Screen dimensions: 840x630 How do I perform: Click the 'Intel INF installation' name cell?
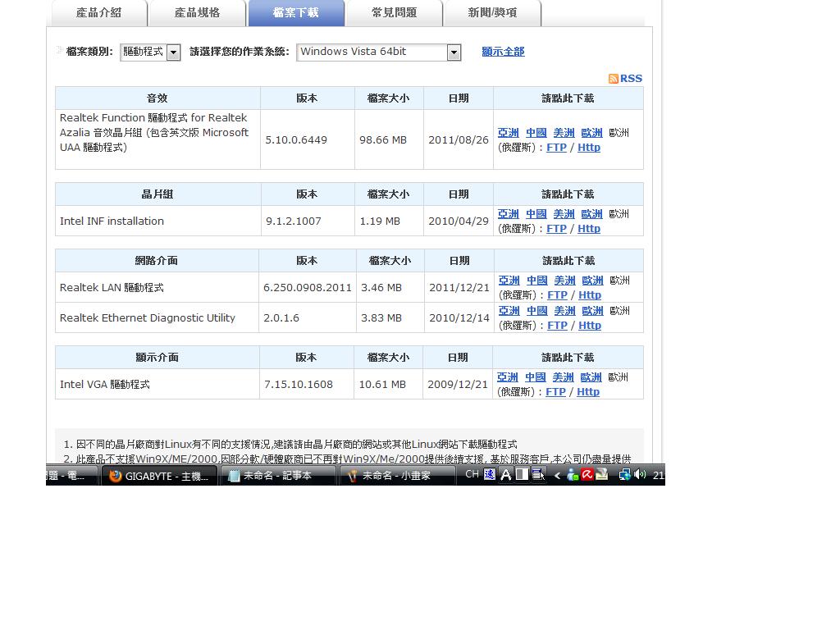click(158, 221)
